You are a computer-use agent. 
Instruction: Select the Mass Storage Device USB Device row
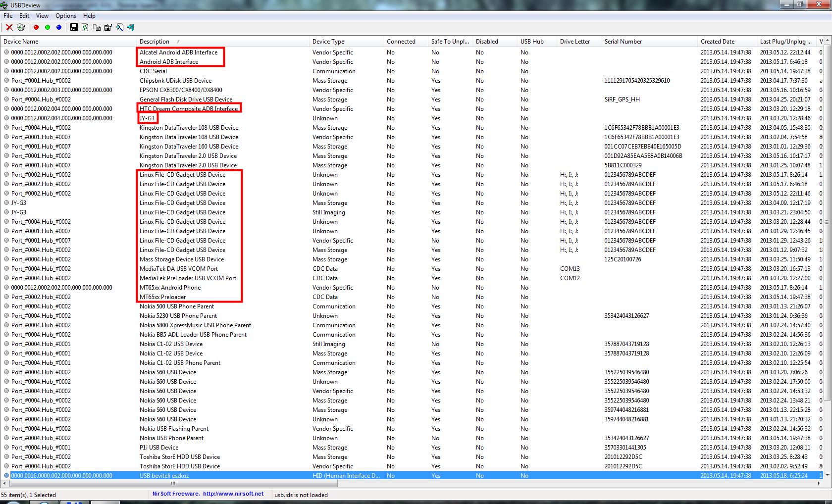tap(412, 259)
